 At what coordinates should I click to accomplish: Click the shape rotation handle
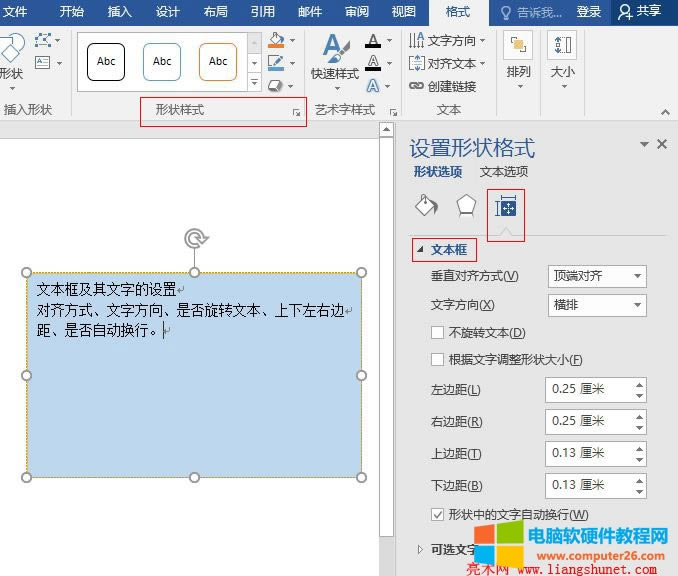pyautogui.click(x=195, y=238)
